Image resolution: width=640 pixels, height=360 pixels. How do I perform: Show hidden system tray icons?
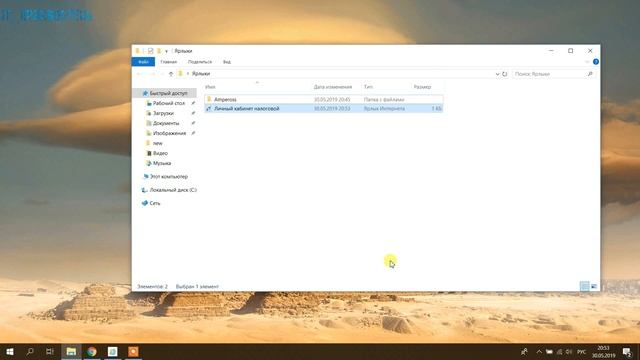tap(539, 351)
